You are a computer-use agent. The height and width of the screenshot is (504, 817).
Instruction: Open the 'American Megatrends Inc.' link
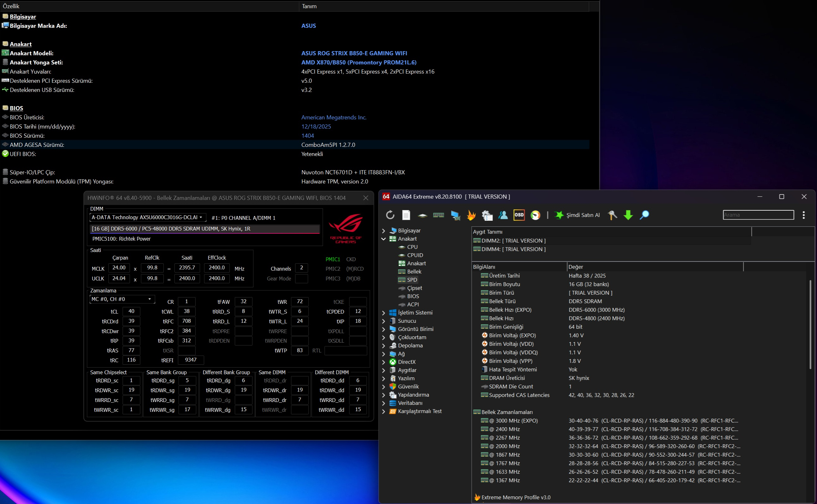click(x=334, y=117)
